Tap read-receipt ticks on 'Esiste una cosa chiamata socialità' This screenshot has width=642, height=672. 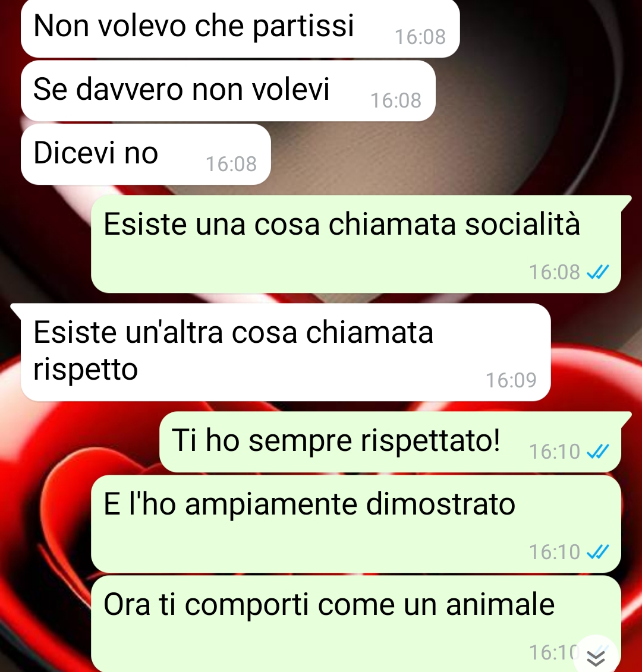598,272
